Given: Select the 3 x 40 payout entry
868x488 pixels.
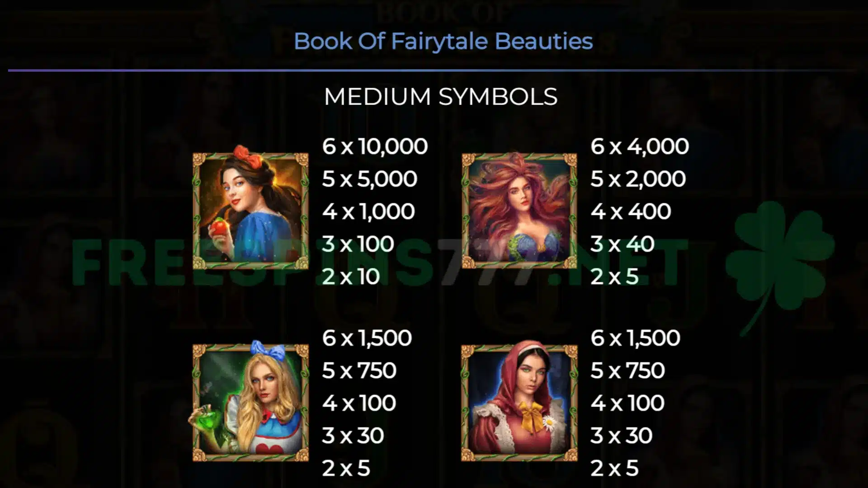Looking at the screenshot, I should coord(622,244).
